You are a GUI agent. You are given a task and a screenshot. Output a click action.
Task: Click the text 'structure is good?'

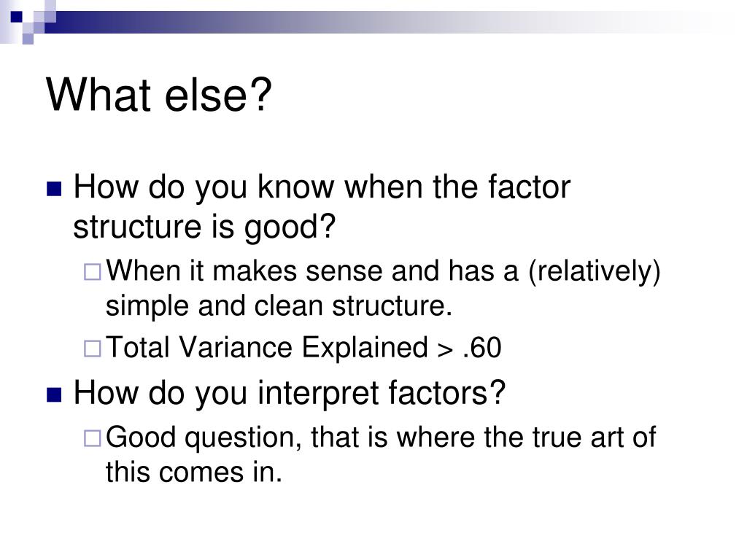(204, 227)
